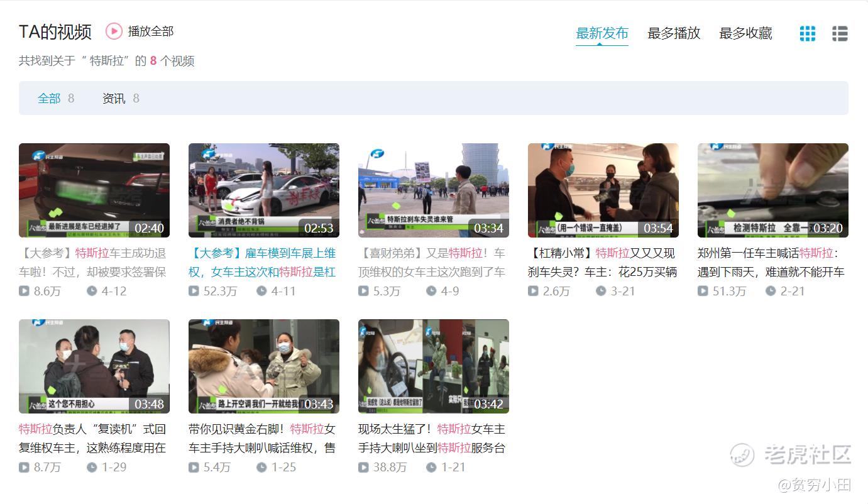The image size is (868, 504).
Task: Open title link 【杠精小常】特斯拉又又又现刹车失灵
Action: click(x=603, y=263)
